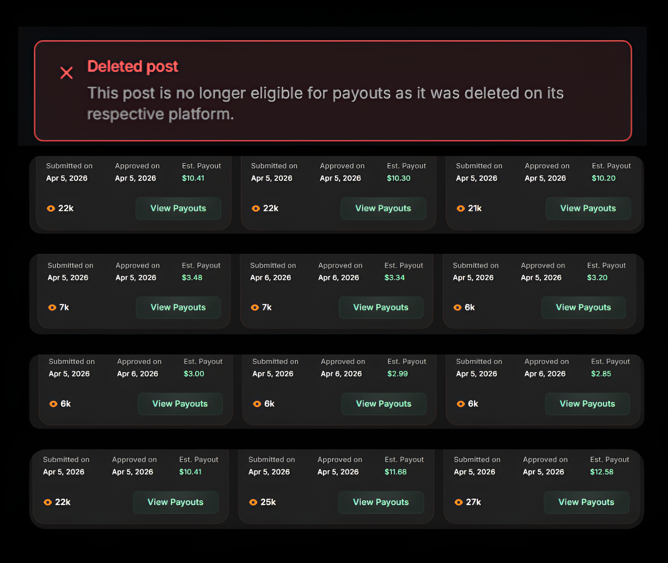668x563 pixels.
Task: Select the $3.48 est. payout amount
Action: pos(192,278)
